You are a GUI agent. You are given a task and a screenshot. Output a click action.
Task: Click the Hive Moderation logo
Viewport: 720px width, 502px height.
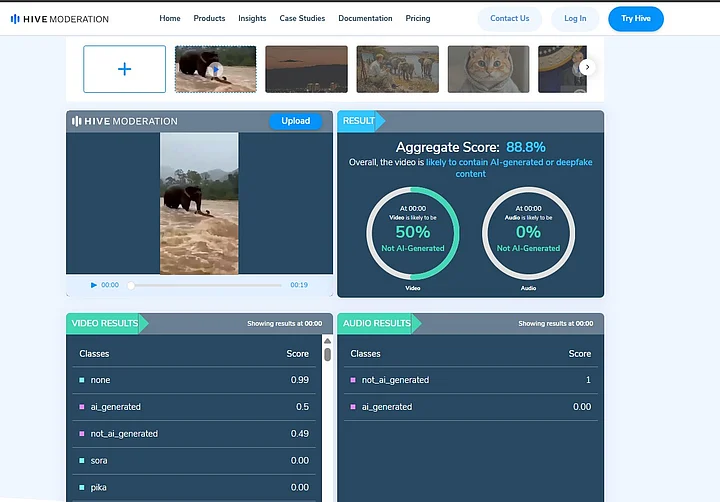60,18
